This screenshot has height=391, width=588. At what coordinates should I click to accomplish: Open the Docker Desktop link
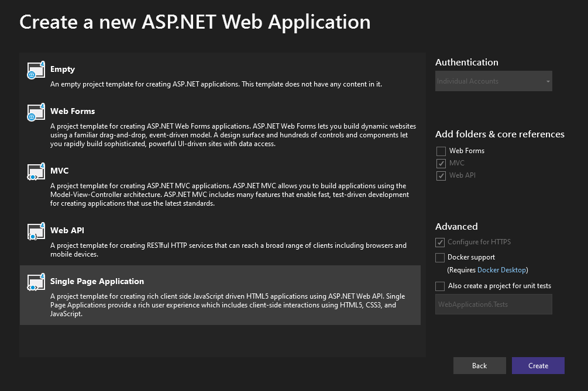pyautogui.click(x=501, y=270)
